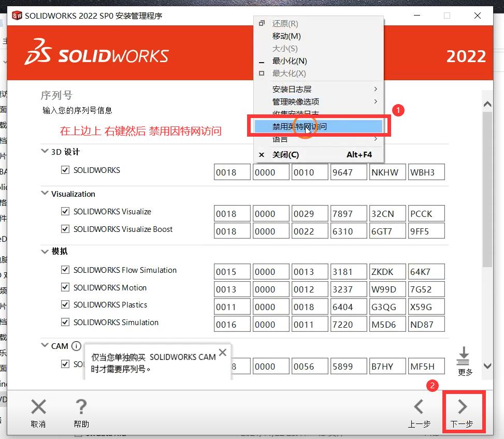Screen dimensions: 504x439
Task: Click the SOLIDWORKS title bar app icon
Action: (x=17, y=16)
